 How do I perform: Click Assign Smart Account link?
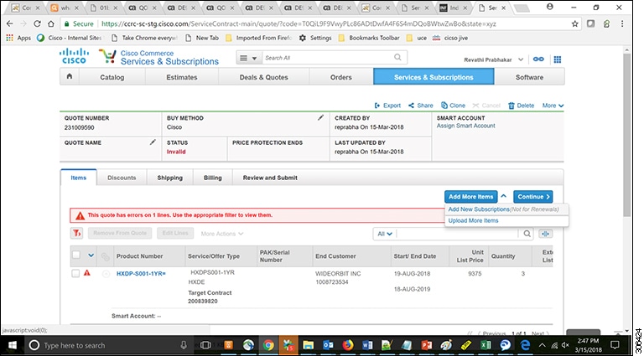[x=465, y=126]
